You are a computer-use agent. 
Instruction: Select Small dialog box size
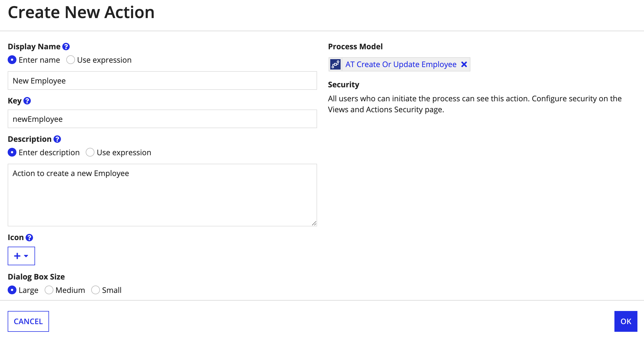[x=95, y=290]
